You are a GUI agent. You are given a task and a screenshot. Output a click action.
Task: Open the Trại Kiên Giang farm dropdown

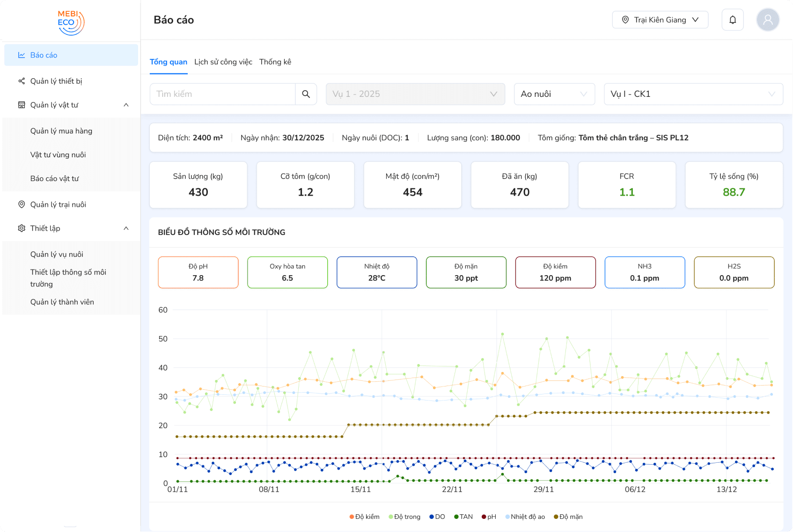pyautogui.click(x=660, y=20)
